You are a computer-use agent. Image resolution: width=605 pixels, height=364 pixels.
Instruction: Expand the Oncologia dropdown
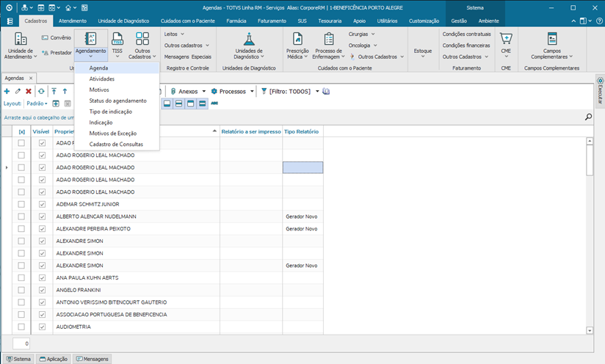click(363, 45)
